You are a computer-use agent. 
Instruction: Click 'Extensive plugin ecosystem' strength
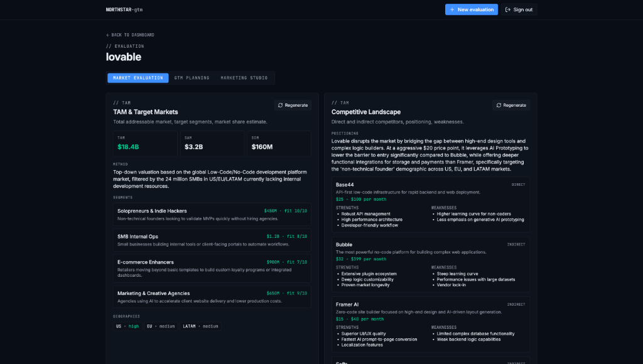[369, 274]
